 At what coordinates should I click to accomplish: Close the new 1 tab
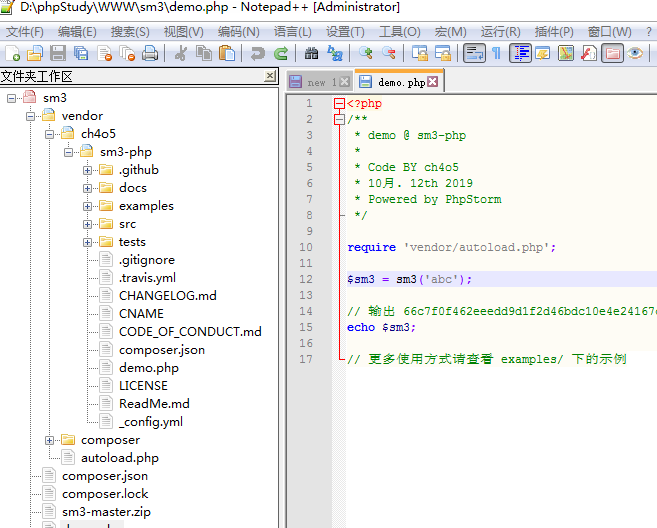coord(344,82)
